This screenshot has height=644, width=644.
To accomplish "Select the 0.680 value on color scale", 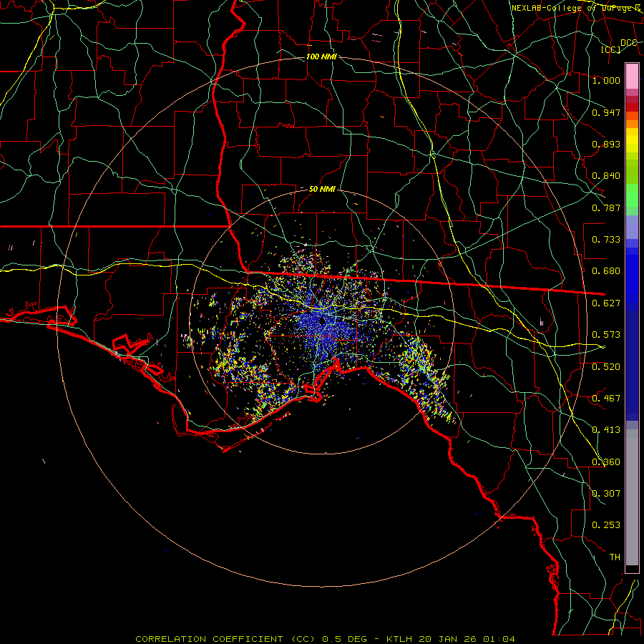I will tap(606, 271).
